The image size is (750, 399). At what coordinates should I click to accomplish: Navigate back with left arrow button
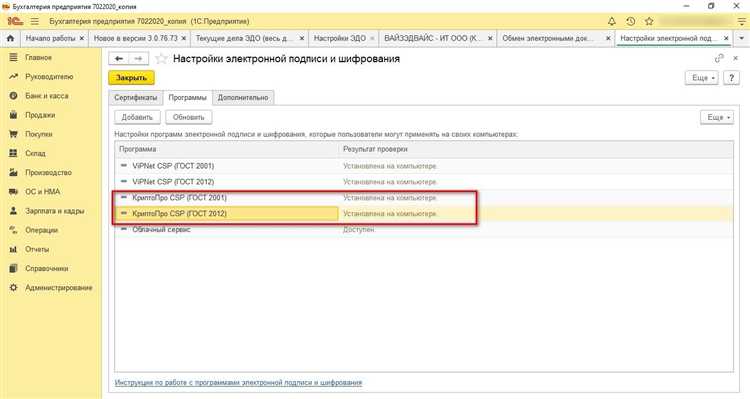[x=119, y=58]
